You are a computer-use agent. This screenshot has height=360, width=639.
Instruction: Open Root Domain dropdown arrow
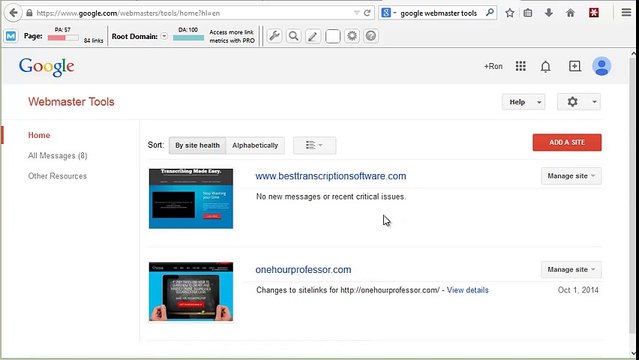click(164, 36)
